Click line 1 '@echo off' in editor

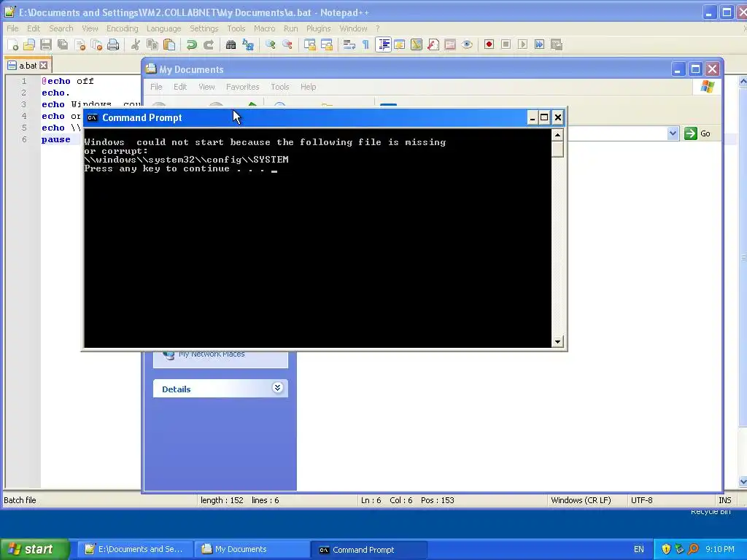pyautogui.click(x=68, y=81)
